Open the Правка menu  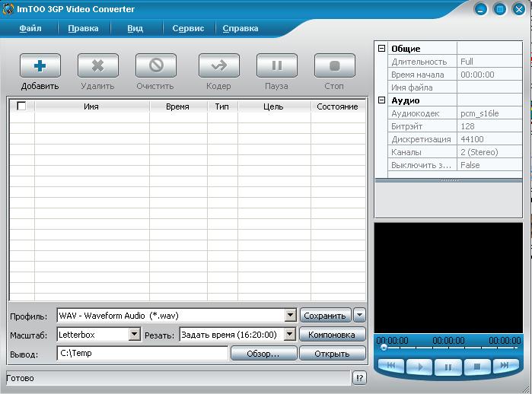(83, 28)
